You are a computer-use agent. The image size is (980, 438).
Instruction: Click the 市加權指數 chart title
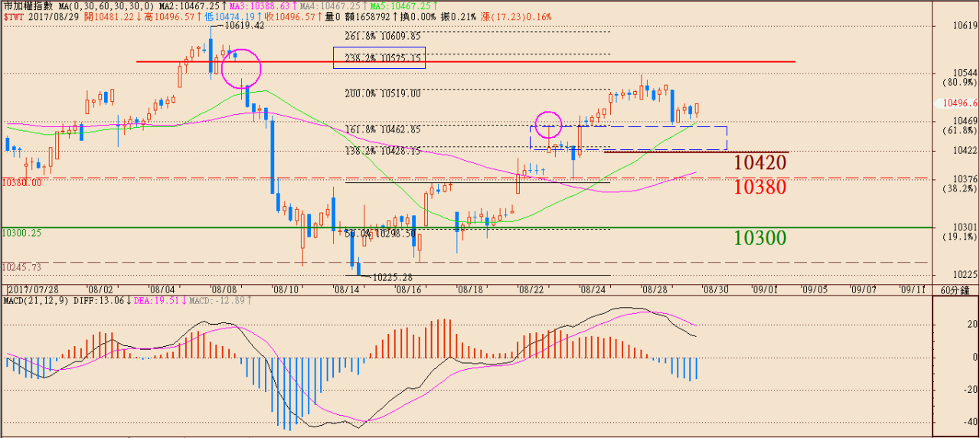click(28, 5)
